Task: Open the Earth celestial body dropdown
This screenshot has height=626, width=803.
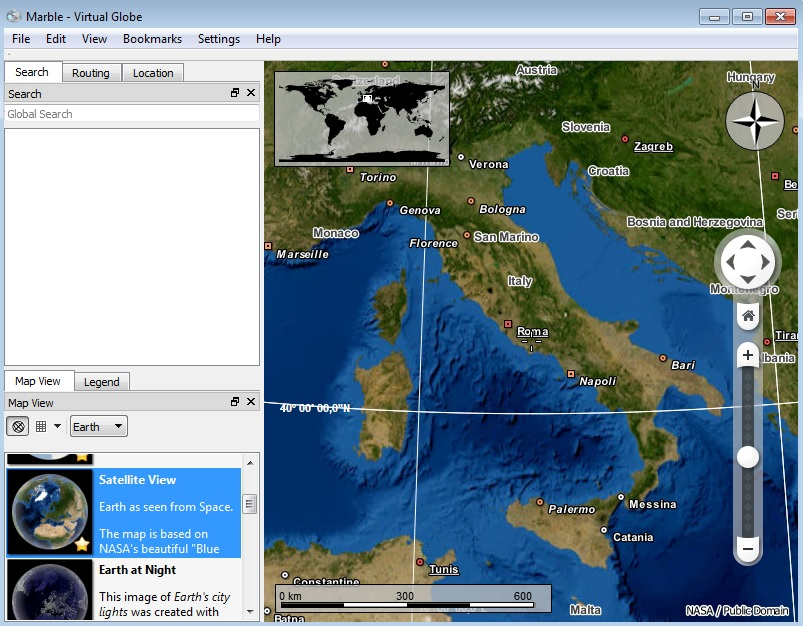Action: click(98, 427)
